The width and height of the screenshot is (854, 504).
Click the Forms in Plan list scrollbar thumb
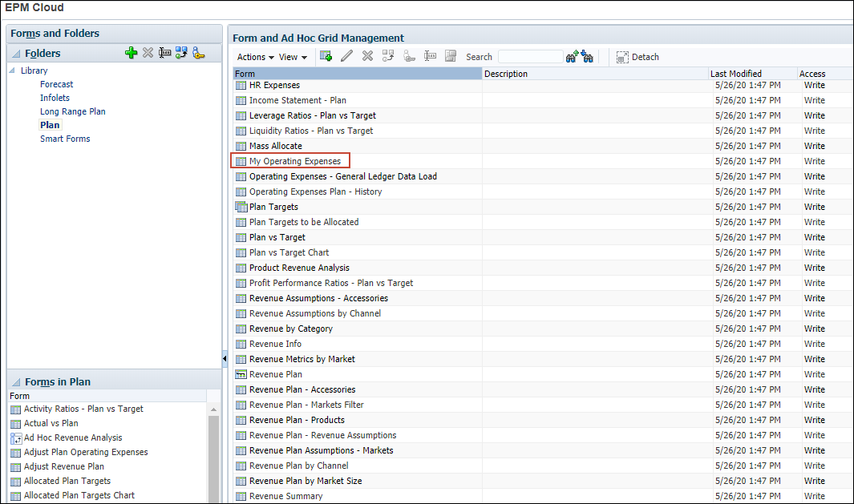point(213,459)
